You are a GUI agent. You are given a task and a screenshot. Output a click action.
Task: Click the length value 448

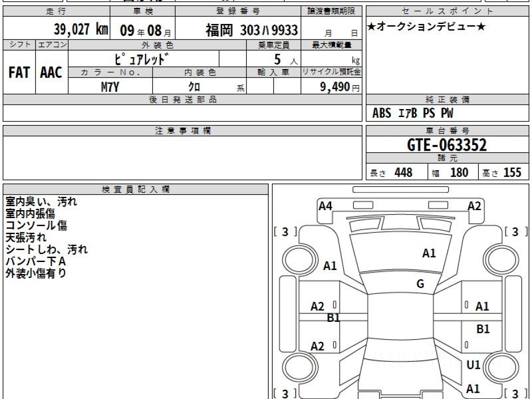tap(403, 172)
